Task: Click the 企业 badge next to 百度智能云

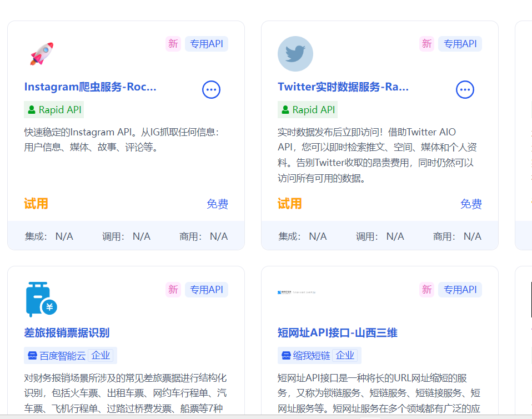Action: pyautogui.click(x=101, y=355)
